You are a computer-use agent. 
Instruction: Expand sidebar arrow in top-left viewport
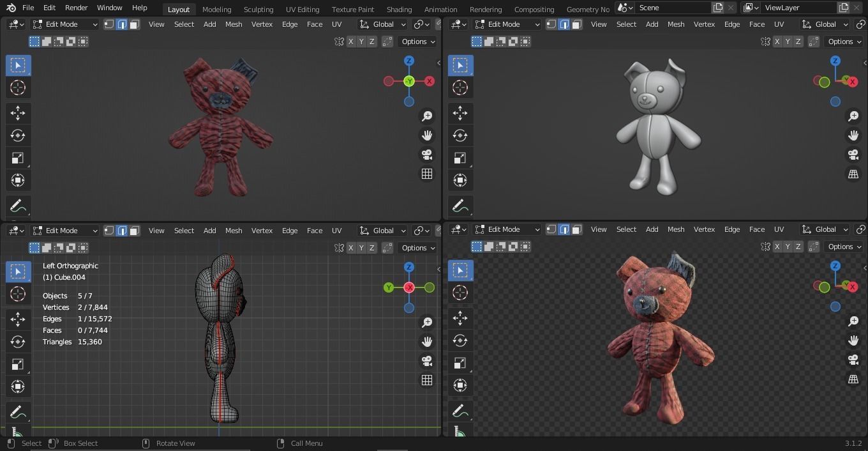[438, 63]
